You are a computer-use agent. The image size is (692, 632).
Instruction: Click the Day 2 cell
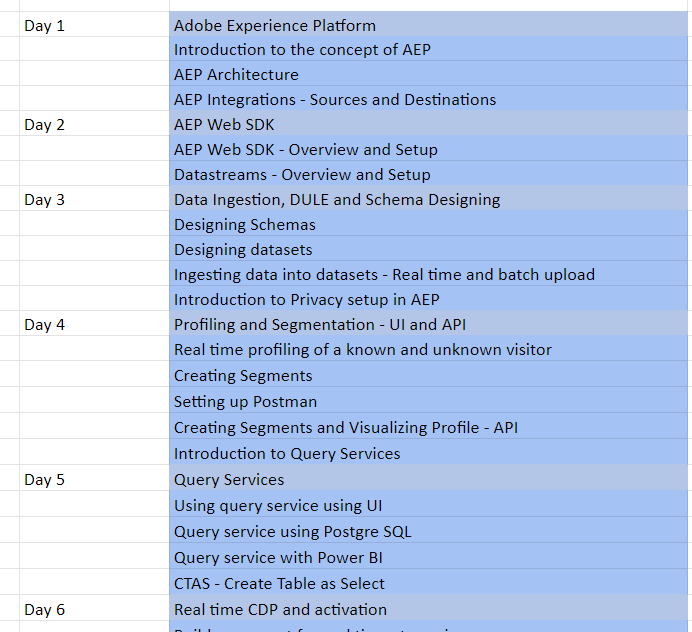pyautogui.click(x=44, y=124)
